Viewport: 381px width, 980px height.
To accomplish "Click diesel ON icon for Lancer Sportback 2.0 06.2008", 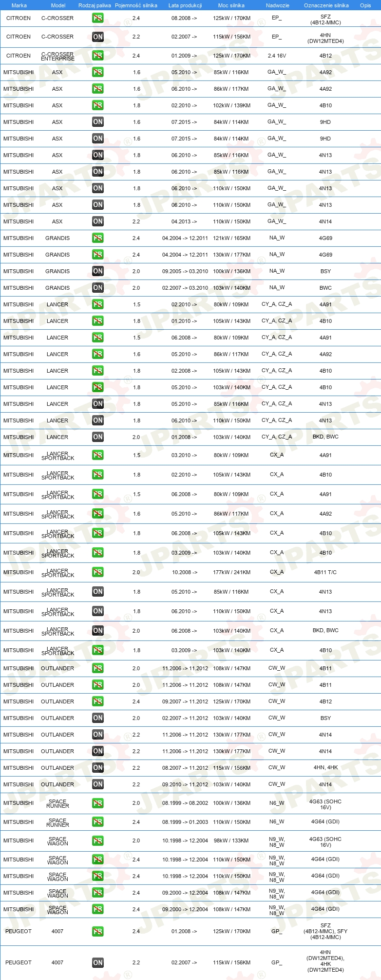I will [98, 631].
